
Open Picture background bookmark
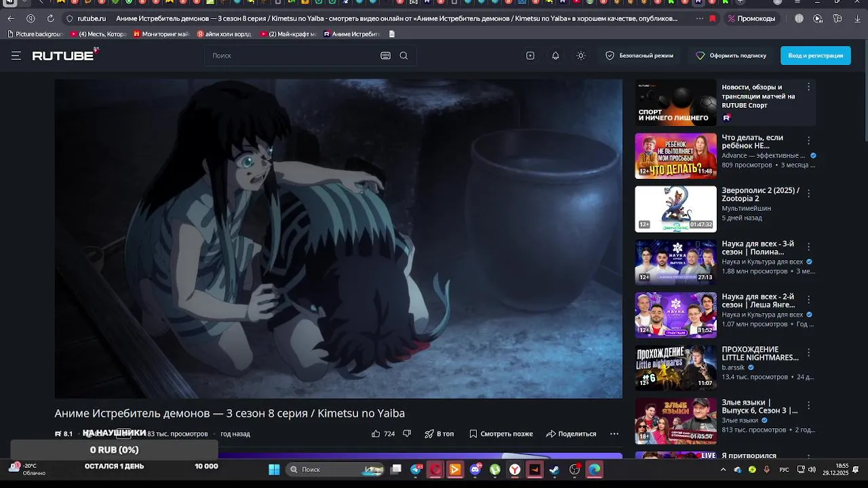[35, 34]
